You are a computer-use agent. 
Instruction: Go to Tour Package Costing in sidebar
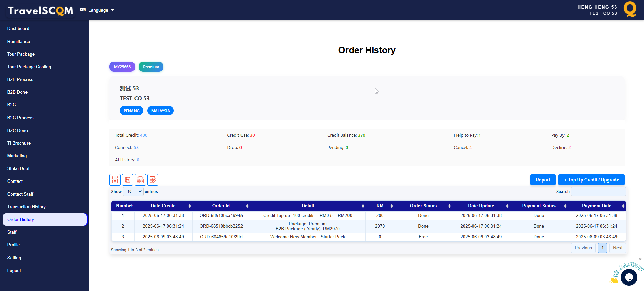click(29, 67)
